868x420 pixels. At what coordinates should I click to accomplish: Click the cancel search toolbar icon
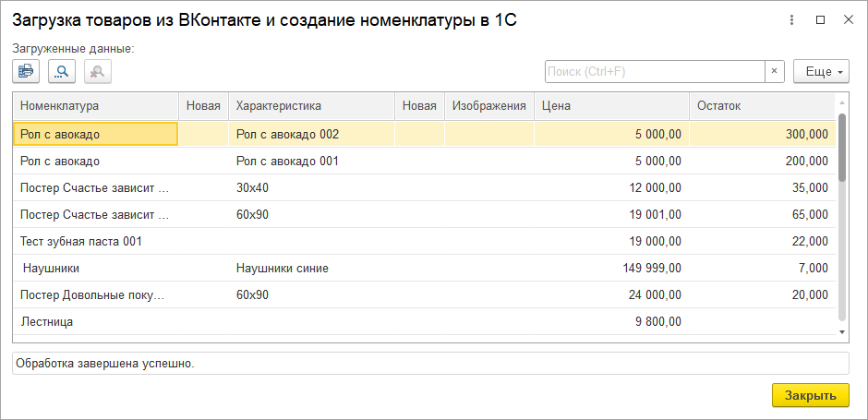(98, 71)
